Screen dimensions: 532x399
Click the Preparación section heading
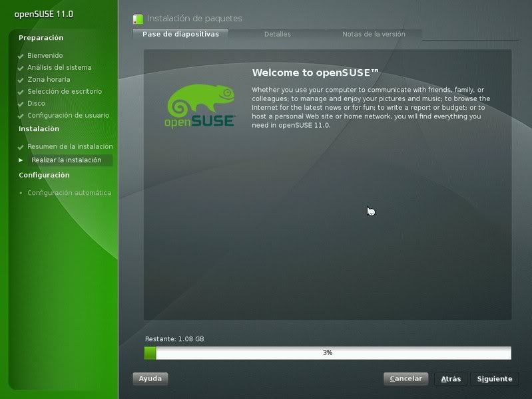tap(41, 38)
